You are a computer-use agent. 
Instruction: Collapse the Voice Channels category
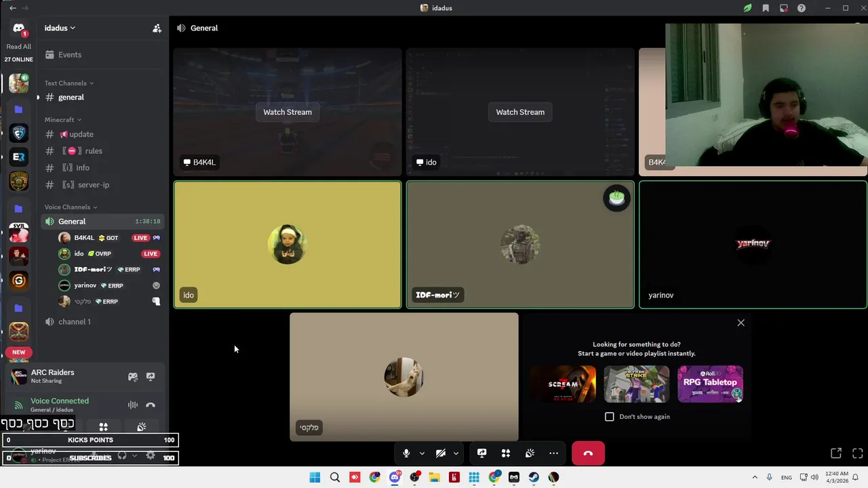click(x=71, y=207)
